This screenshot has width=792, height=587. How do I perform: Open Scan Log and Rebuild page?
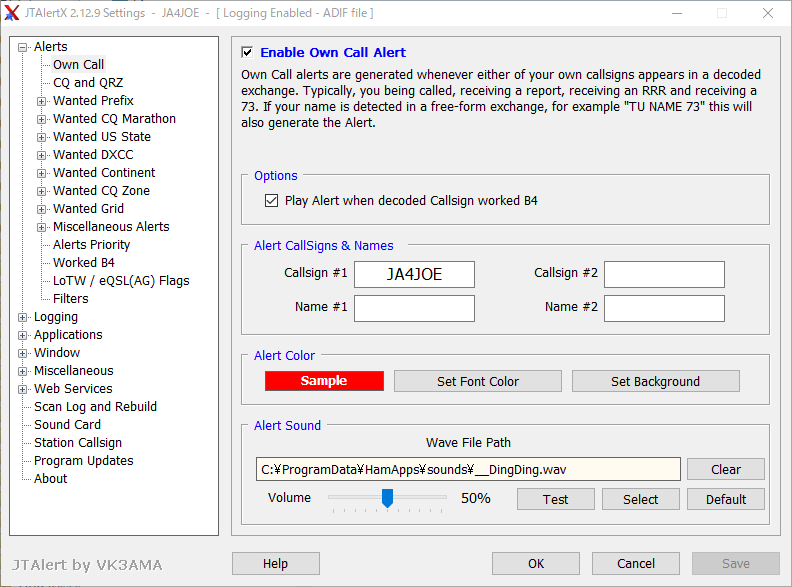pyautogui.click(x=95, y=407)
